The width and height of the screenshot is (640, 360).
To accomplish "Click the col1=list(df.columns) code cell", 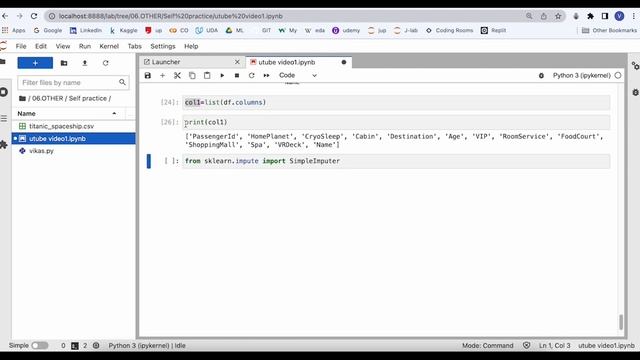I will click(396, 102).
